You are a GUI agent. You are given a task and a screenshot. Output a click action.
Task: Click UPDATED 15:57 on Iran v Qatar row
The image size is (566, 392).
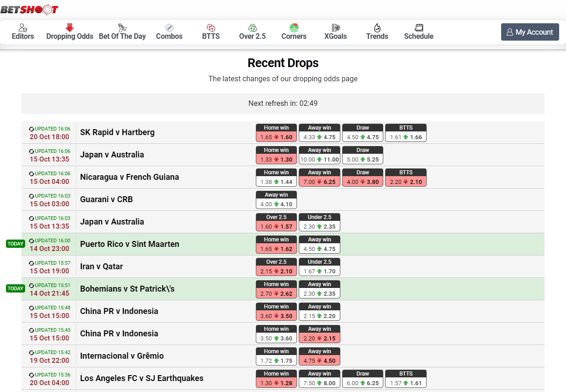pos(53,263)
